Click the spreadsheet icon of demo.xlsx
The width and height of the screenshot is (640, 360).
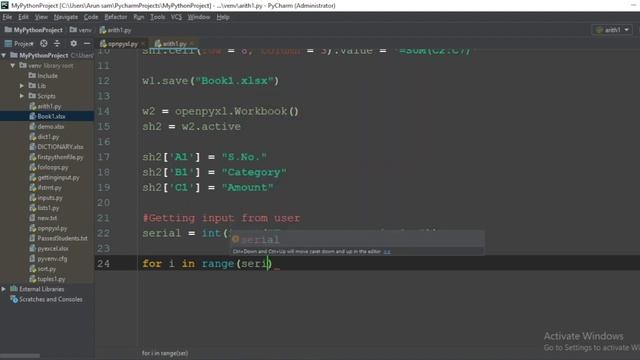(x=33, y=127)
